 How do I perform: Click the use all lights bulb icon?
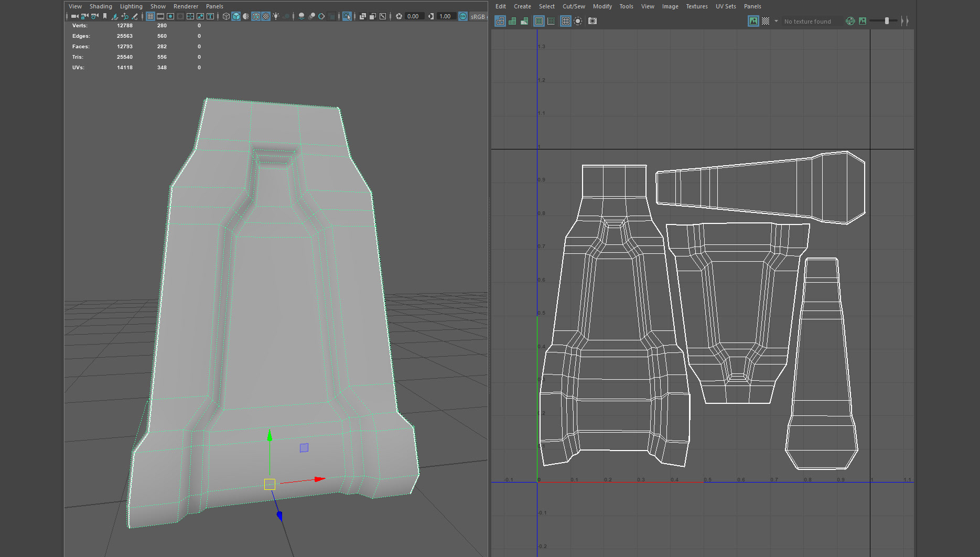[x=276, y=16]
